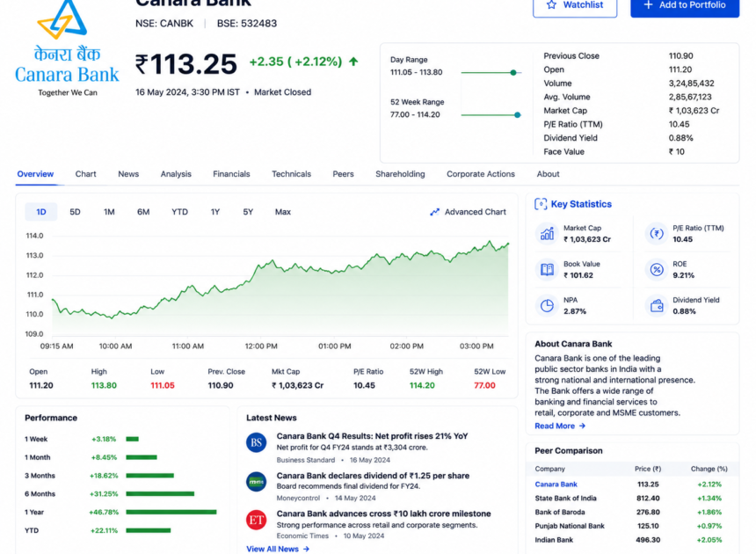Viewport: 756px width, 554px height.
Task: Open the Peers tab
Action: coord(343,174)
